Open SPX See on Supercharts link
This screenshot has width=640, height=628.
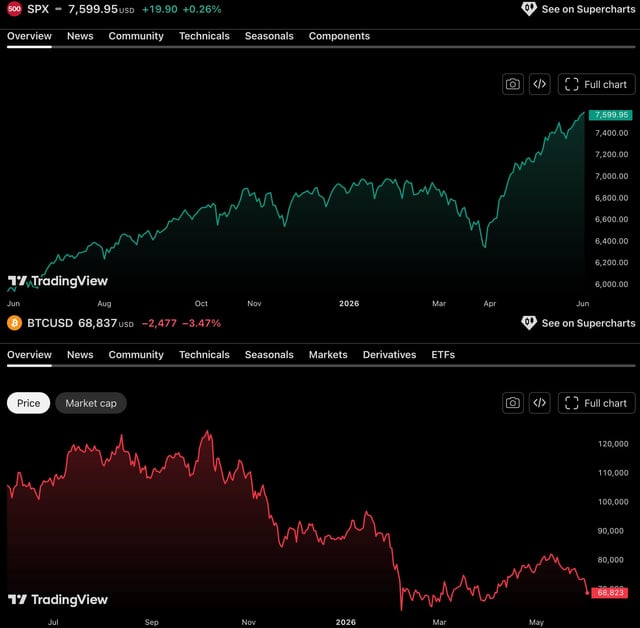click(x=578, y=9)
